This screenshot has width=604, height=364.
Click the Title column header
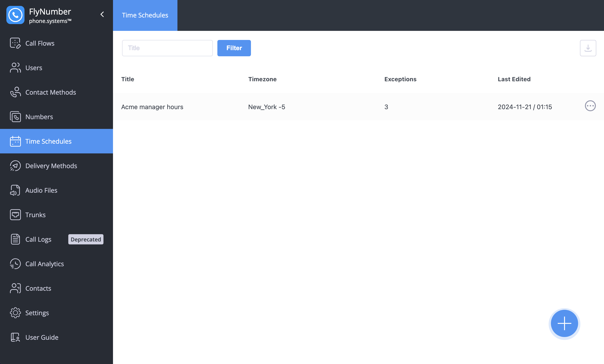tap(128, 79)
